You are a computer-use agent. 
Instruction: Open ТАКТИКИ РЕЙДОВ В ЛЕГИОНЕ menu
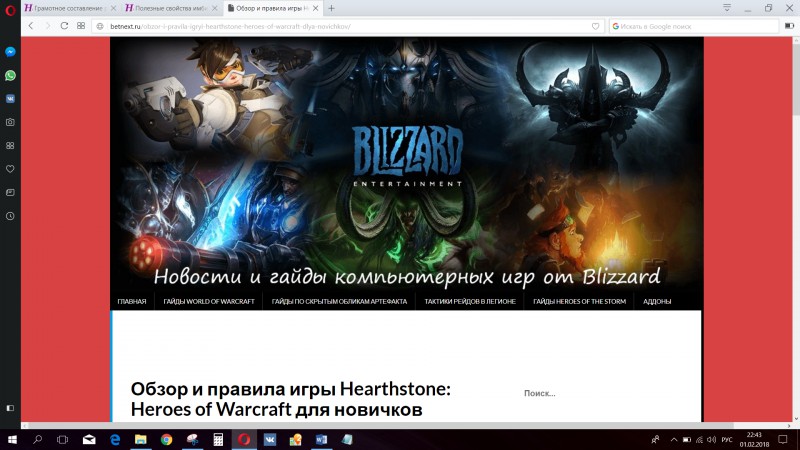pos(470,302)
